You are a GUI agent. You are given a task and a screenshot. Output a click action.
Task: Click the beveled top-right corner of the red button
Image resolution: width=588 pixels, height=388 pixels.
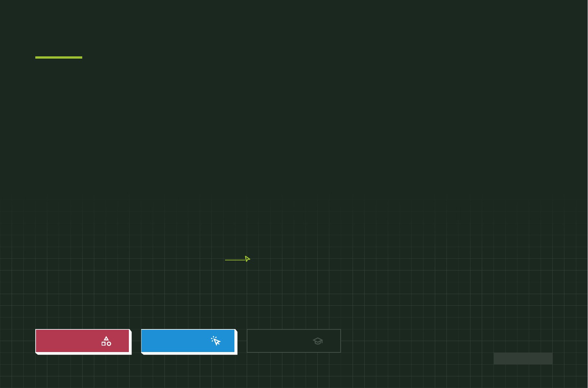click(x=130, y=330)
